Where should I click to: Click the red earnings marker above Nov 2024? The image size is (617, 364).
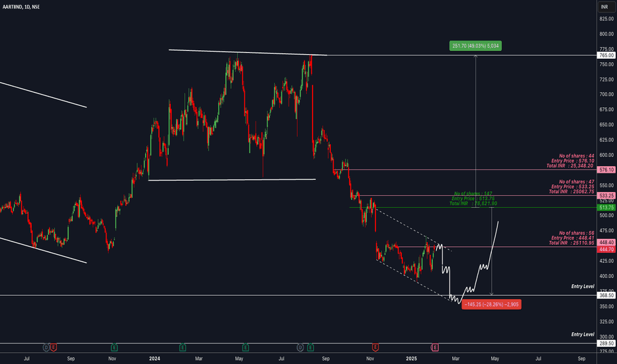pos(375,347)
